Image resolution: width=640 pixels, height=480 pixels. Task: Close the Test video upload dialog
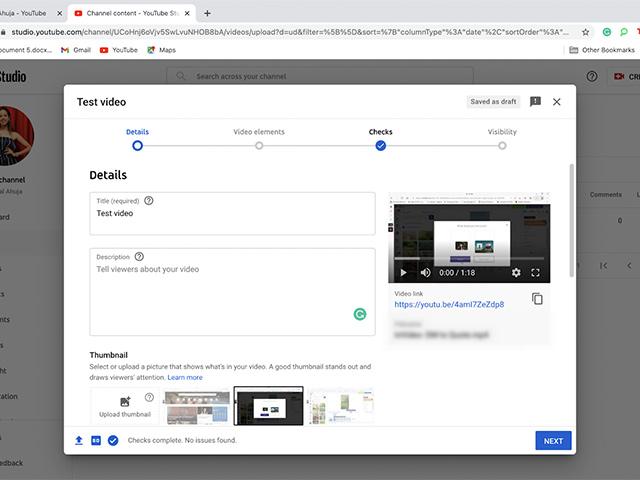point(556,102)
